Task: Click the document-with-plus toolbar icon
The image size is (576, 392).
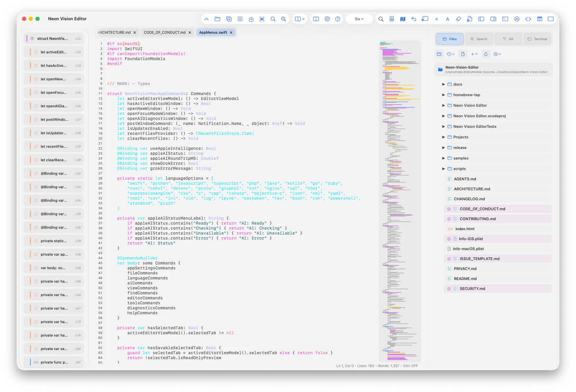Action: click(470, 19)
